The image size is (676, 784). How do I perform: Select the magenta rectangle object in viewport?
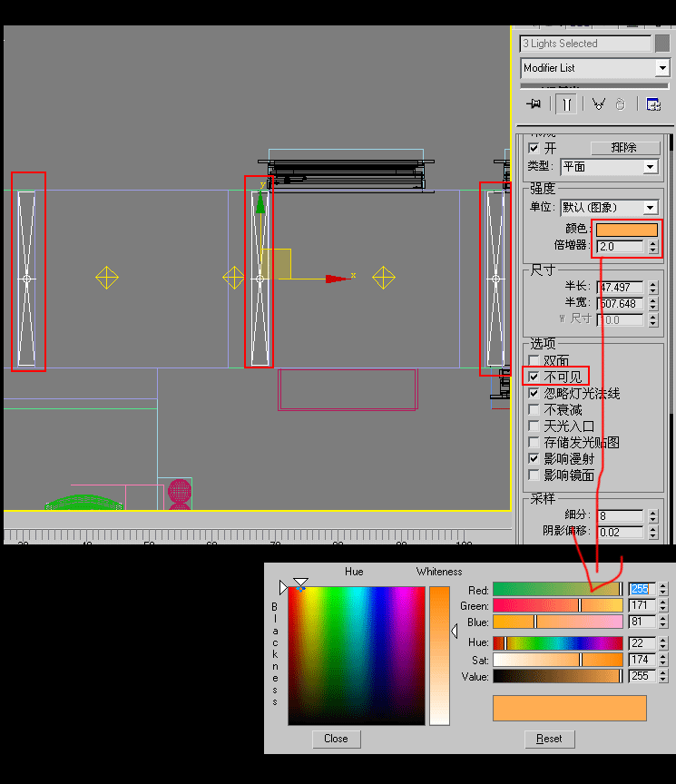348,389
